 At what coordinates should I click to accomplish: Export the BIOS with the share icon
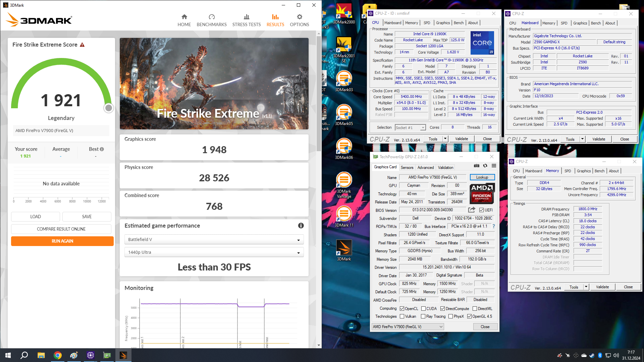[472, 210]
